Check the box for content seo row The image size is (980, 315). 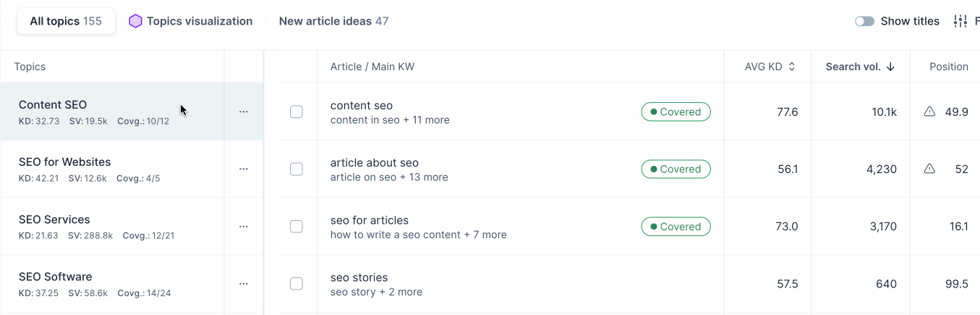[x=296, y=112]
